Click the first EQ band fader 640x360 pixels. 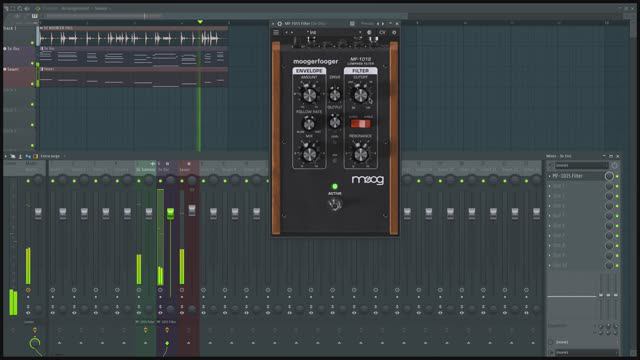click(600, 295)
